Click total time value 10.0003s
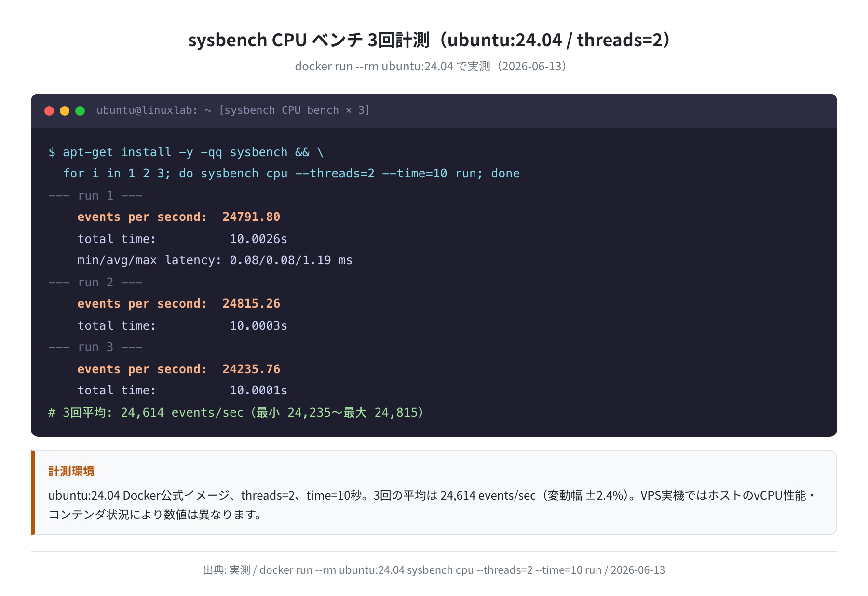This screenshot has width=868, height=596. (x=258, y=326)
